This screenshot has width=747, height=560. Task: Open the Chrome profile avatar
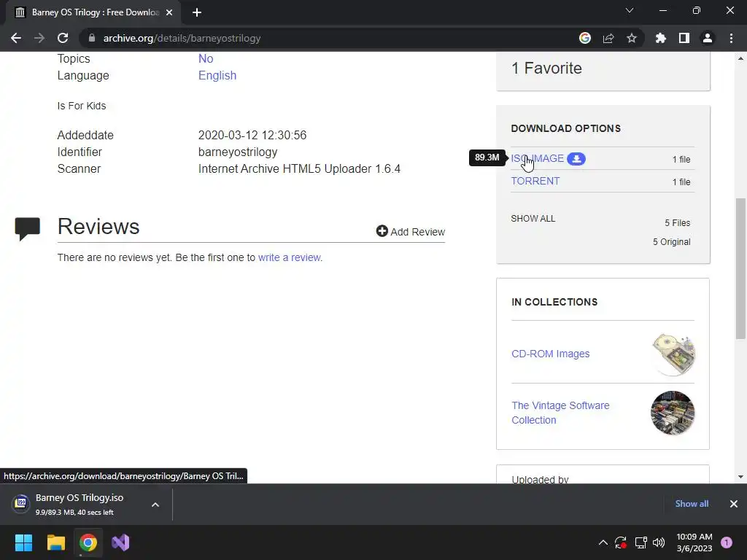[708, 38]
